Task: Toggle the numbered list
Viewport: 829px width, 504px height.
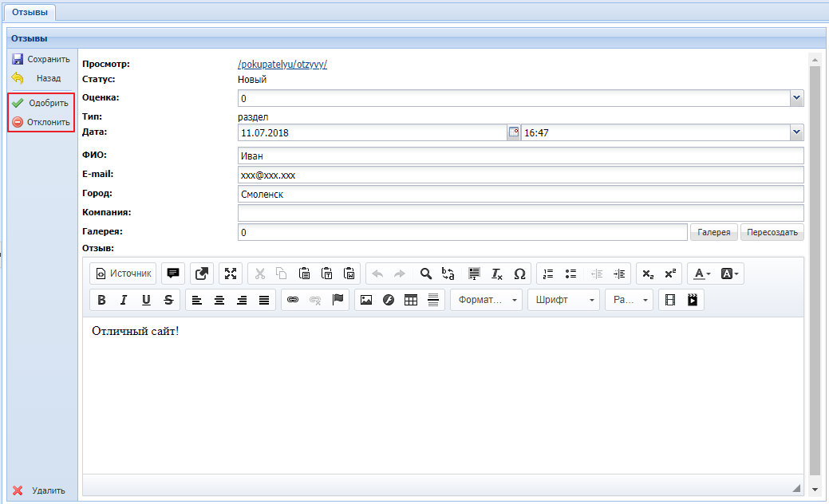Action: click(548, 274)
